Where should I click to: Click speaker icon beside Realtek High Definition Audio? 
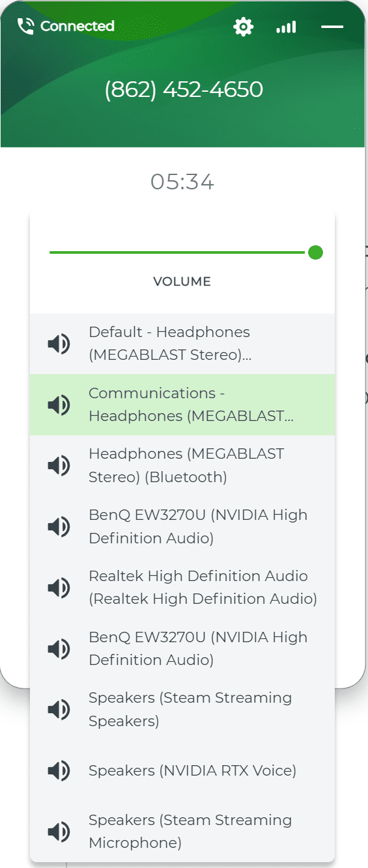[59, 588]
